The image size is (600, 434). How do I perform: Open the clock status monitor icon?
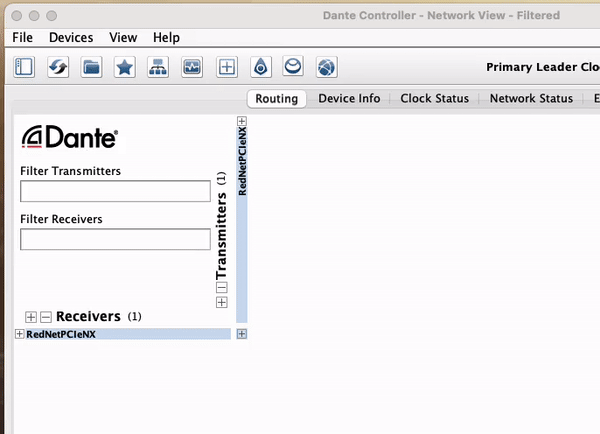click(192, 67)
